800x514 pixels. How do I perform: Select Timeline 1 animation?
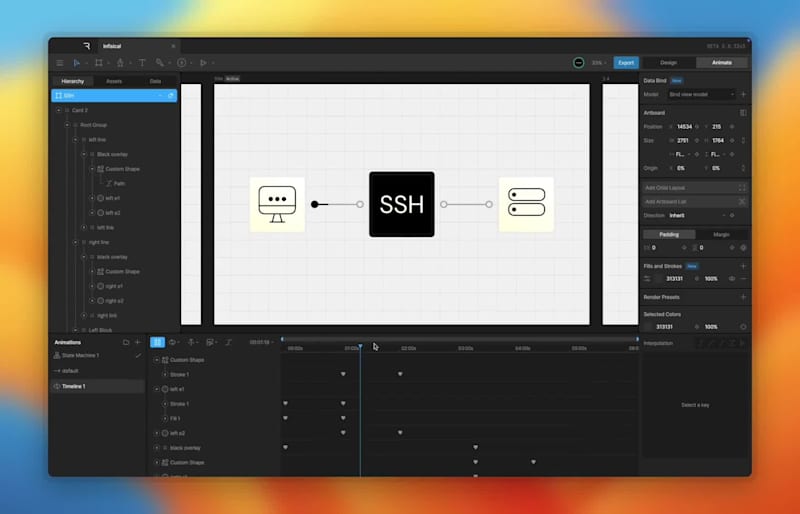click(x=97, y=386)
